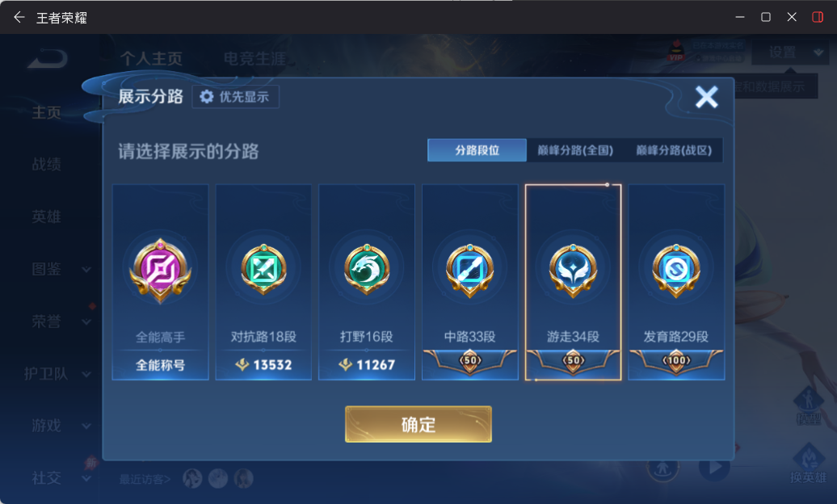This screenshot has height=504, width=837.
Task: Go back using the title bar arrow
Action: coord(19,18)
